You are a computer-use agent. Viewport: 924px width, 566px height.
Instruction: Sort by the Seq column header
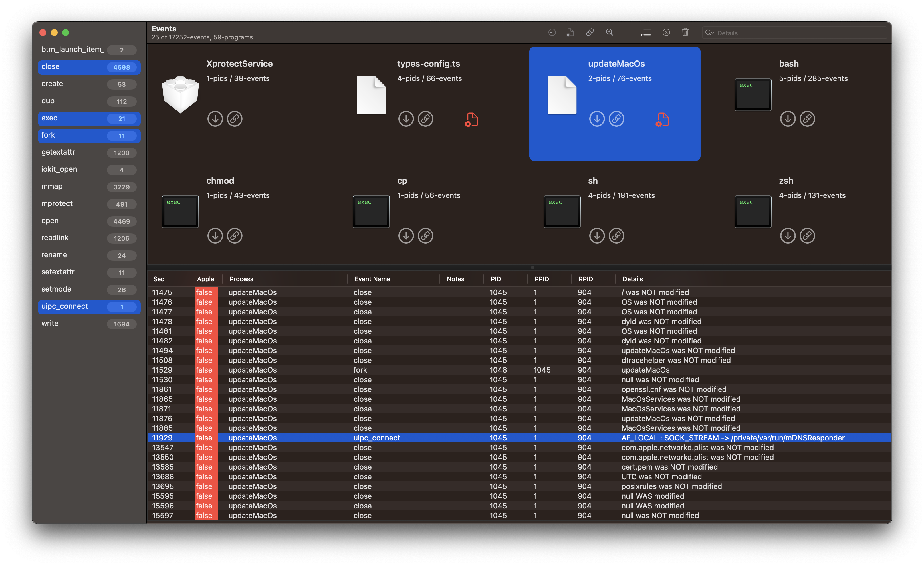tap(169, 279)
